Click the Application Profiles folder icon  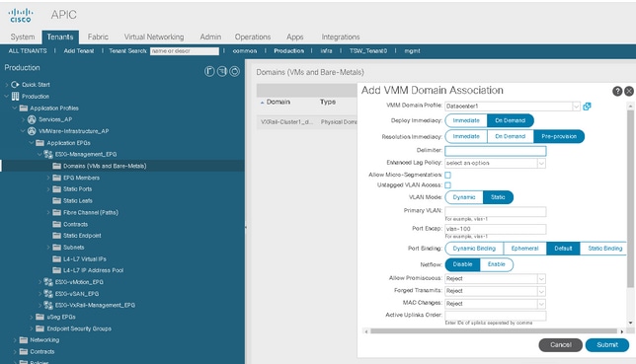pyautogui.click(x=24, y=108)
